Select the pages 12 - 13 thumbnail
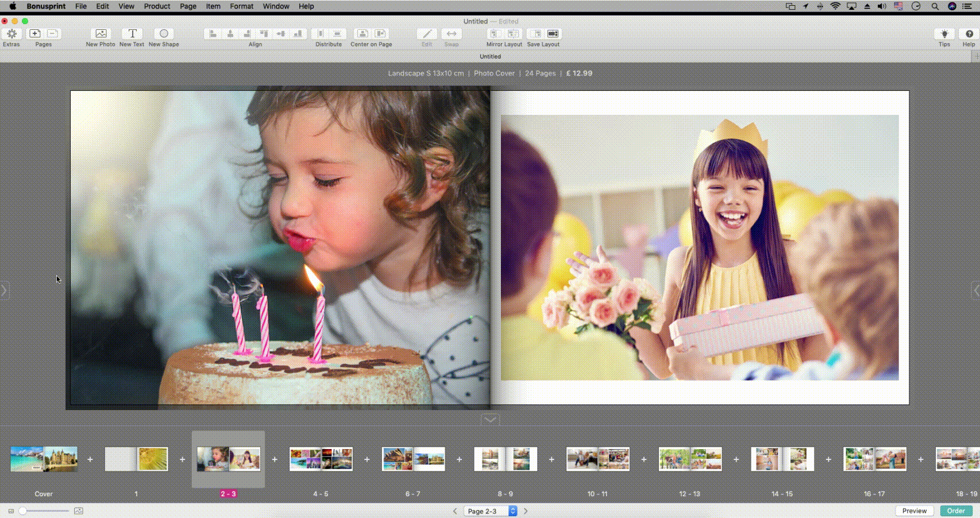980x518 pixels. (690, 459)
